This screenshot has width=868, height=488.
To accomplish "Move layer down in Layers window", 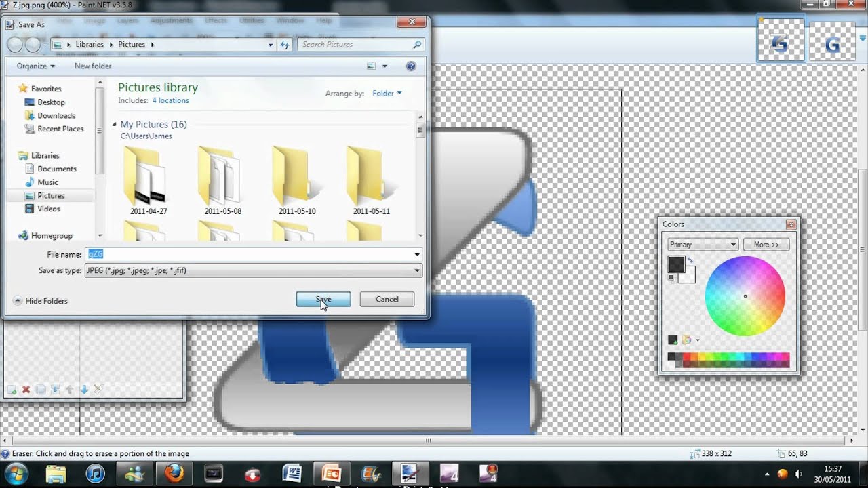I will pos(84,390).
